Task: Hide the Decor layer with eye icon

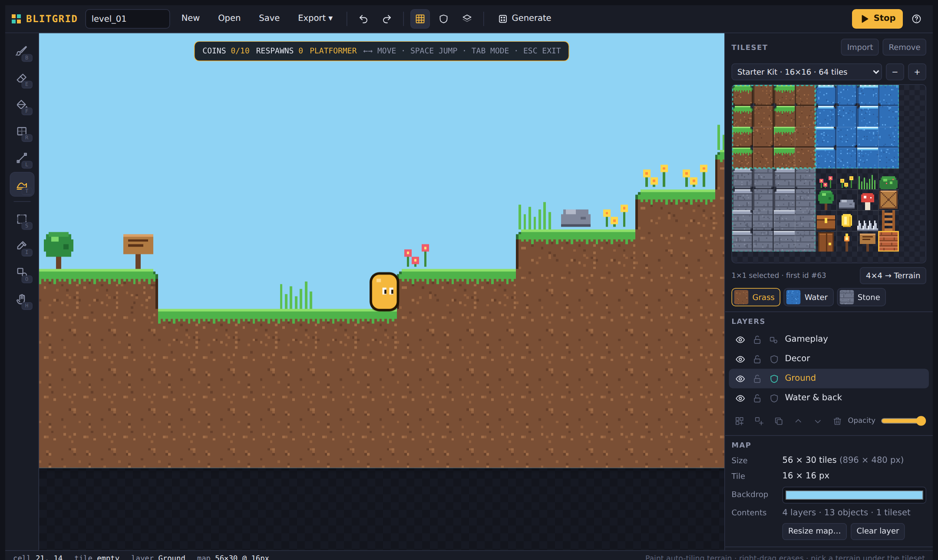Action: (740, 359)
